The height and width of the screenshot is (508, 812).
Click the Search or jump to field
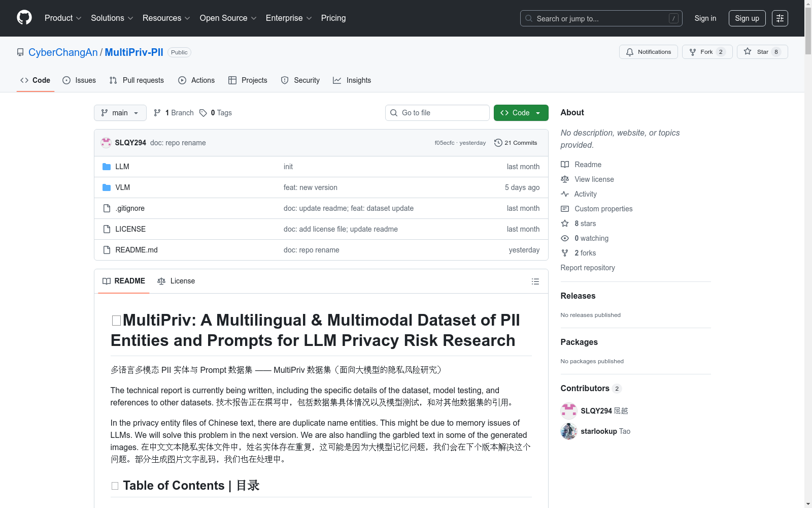pyautogui.click(x=601, y=18)
